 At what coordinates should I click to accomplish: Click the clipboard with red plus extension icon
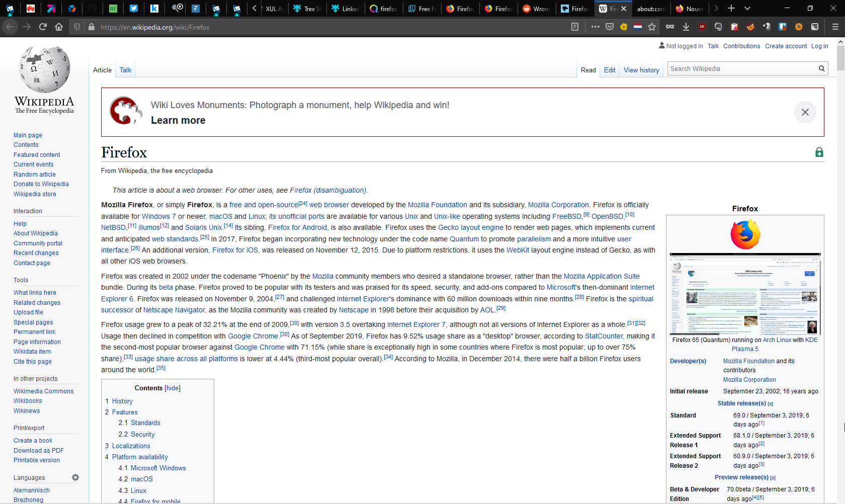734,27
